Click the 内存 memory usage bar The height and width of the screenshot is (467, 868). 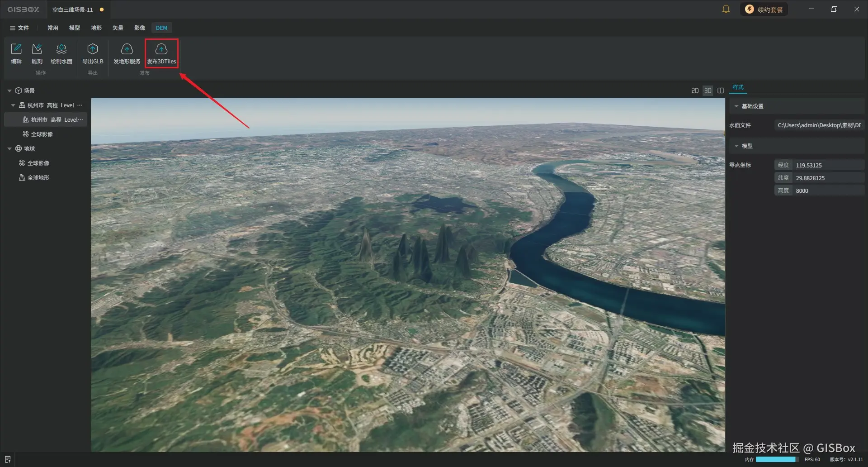(x=777, y=459)
